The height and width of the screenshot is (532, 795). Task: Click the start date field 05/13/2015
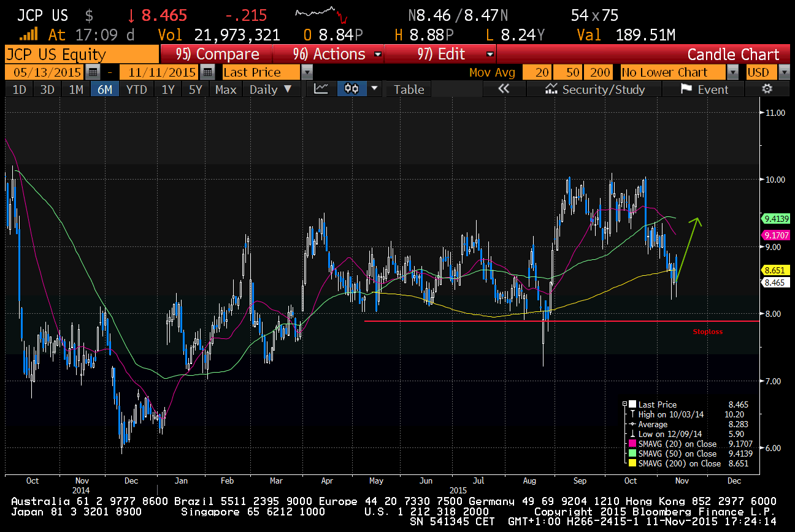tap(44, 72)
